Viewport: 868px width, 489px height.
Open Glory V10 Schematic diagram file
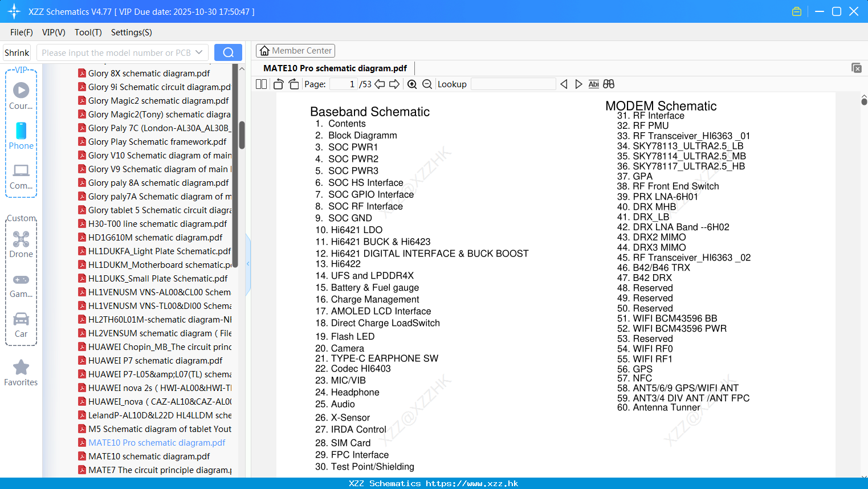pyautogui.click(x=160, y=155)
